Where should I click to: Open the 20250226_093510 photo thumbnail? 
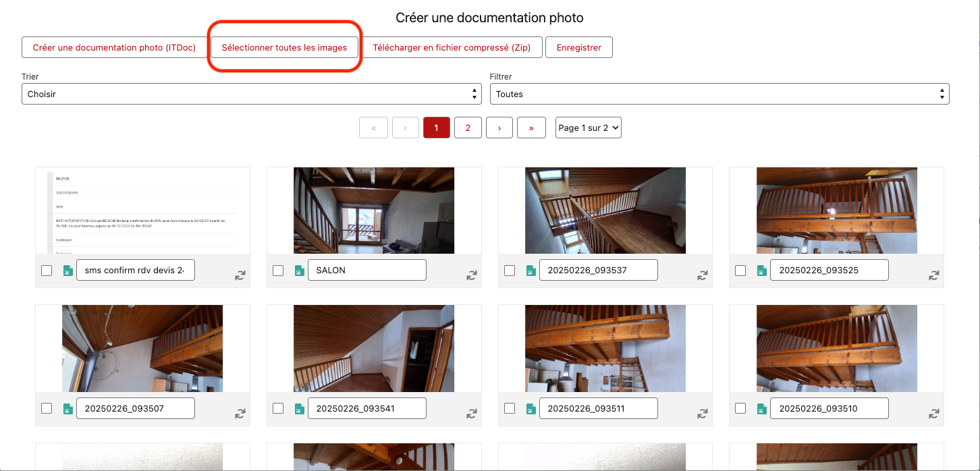(x=837, y=348)
